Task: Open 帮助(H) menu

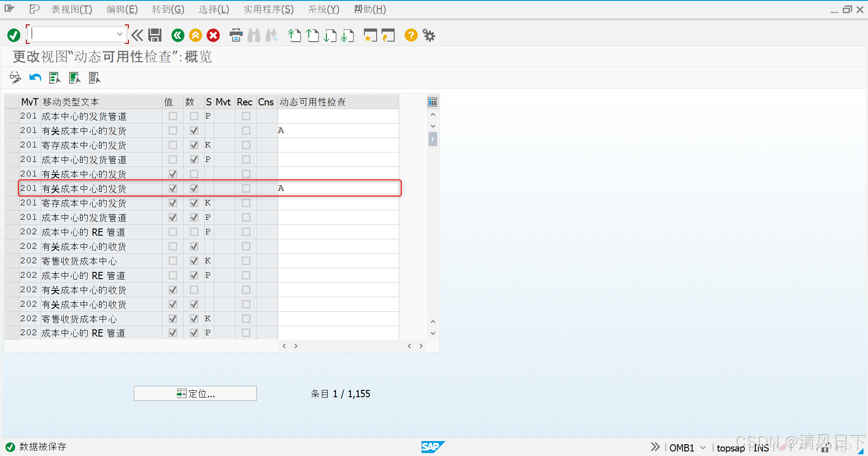Action: [x=370, y=9]
